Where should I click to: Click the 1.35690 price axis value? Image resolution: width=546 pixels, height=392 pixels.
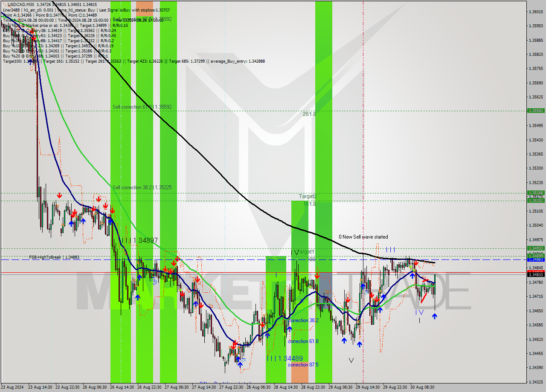(536, 83)
